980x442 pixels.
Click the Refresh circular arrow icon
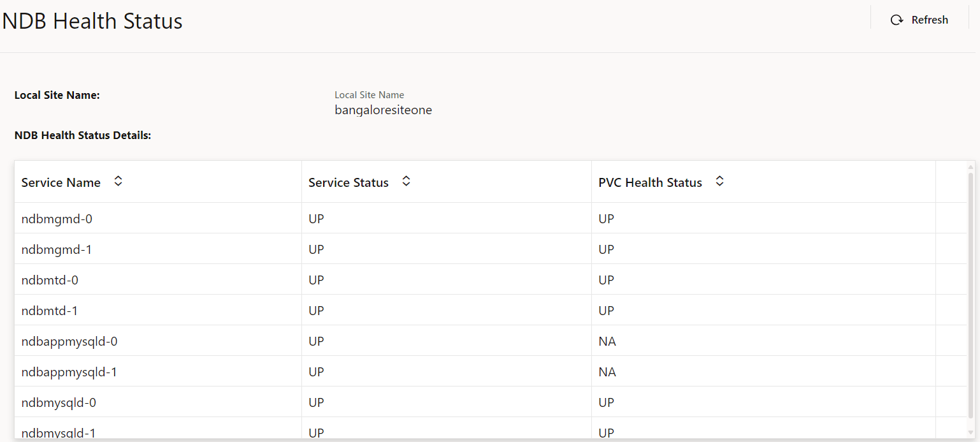click(x=897, y=19)
